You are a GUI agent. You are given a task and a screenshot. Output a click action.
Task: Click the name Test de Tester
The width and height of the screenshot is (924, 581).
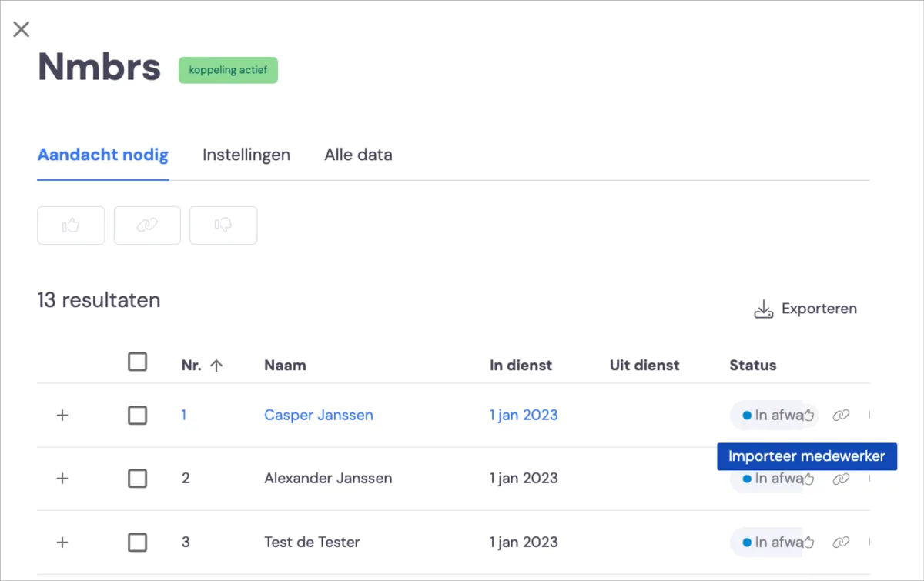312,543
